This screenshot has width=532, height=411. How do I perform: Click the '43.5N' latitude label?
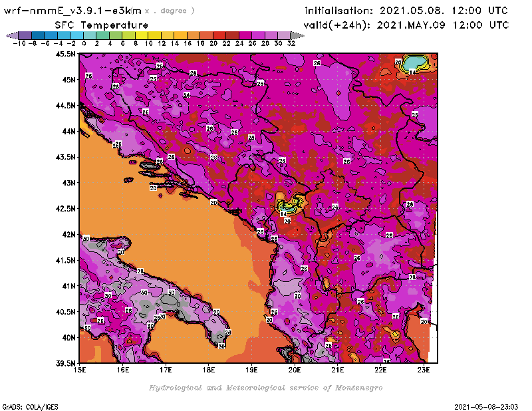pos(66,157)
